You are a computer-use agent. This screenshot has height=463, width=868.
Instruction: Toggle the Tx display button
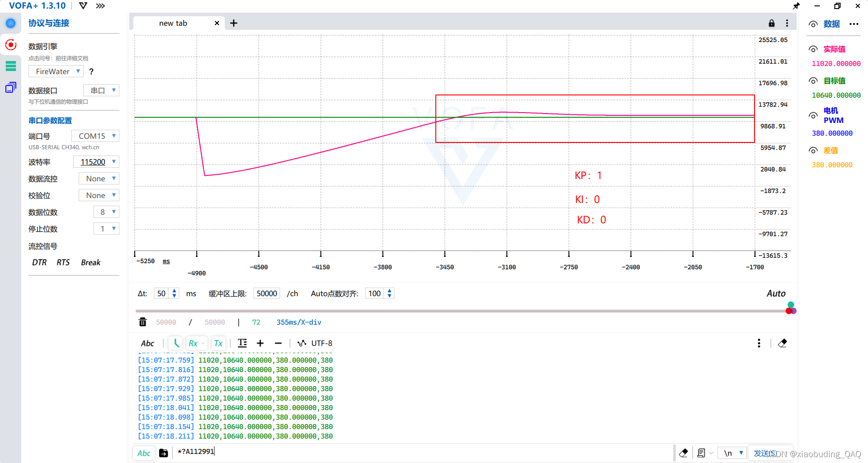click(218, 343)
